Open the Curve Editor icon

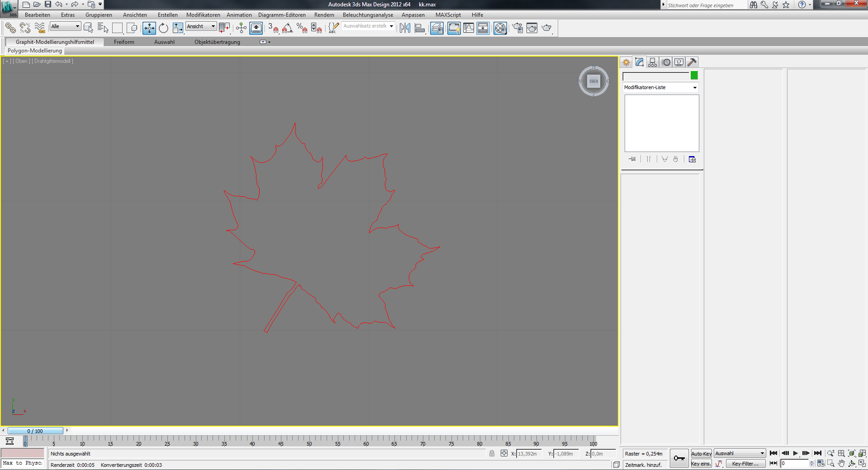click(x=469, y=28)
